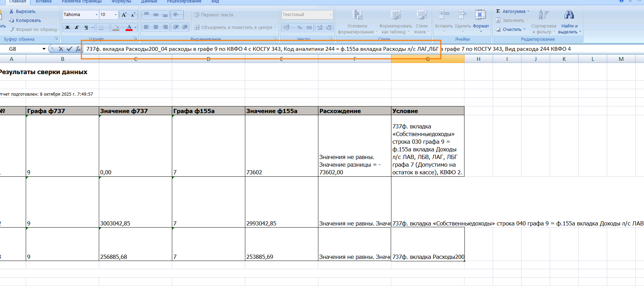Toggle bottom vertical alignment
Viewport: 644px width, 286px height.
(165, 15)
